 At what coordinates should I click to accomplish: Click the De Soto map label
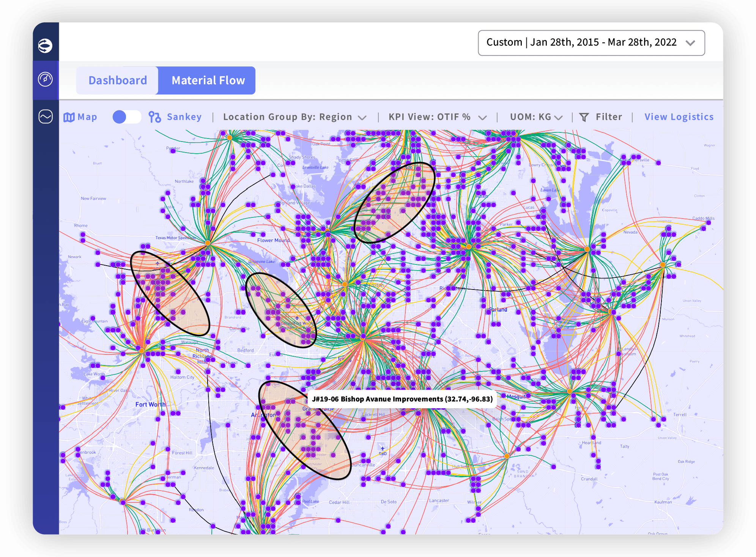tap(389, 502)
